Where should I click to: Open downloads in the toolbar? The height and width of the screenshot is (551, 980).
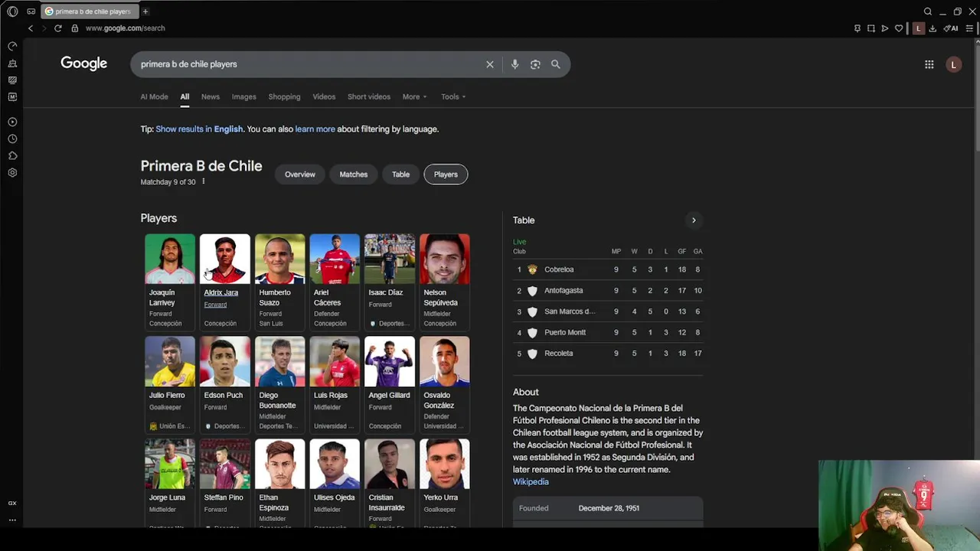click(933, 28)
